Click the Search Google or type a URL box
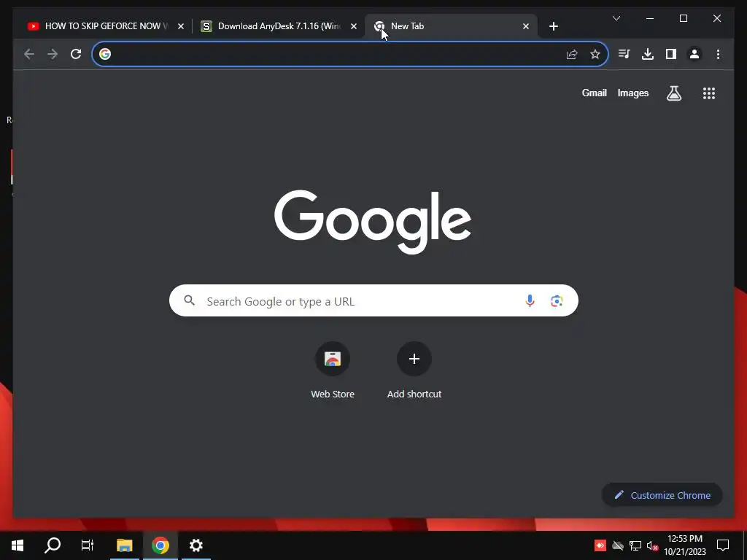 coord(373,300)
